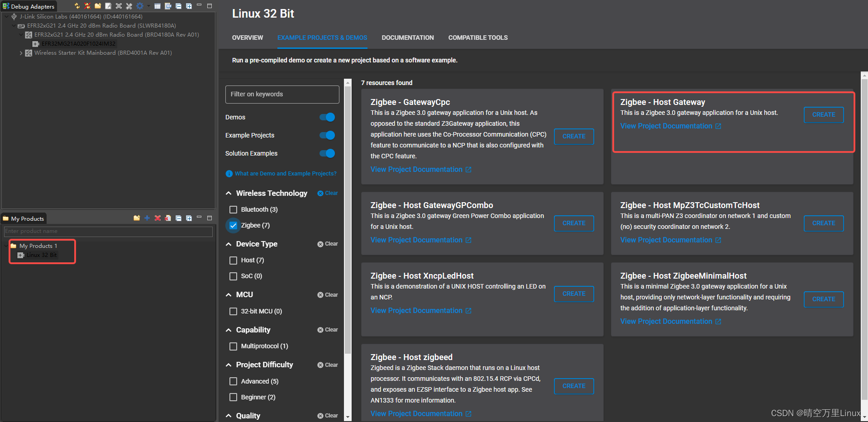The width and height of the screenshot is (868, 422).
Task: Toggle the Solution Examples switch
Action: tap(327, 153)
